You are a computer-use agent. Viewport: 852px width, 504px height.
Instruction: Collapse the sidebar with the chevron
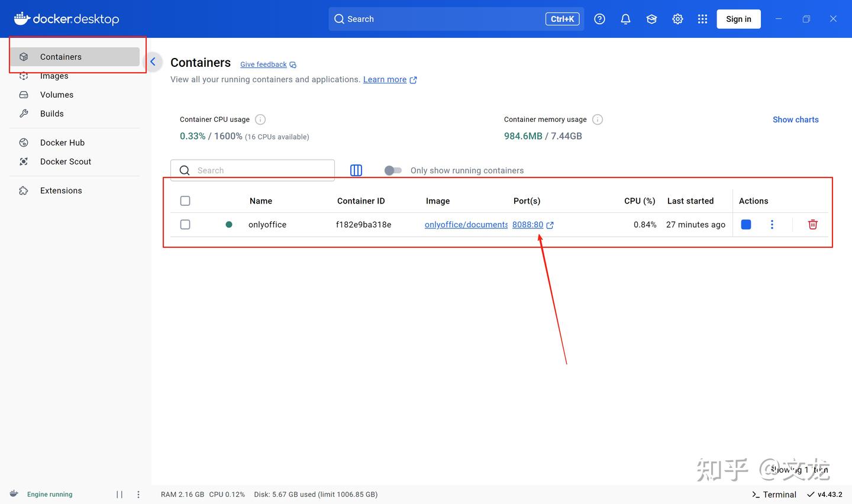[153, 62]
